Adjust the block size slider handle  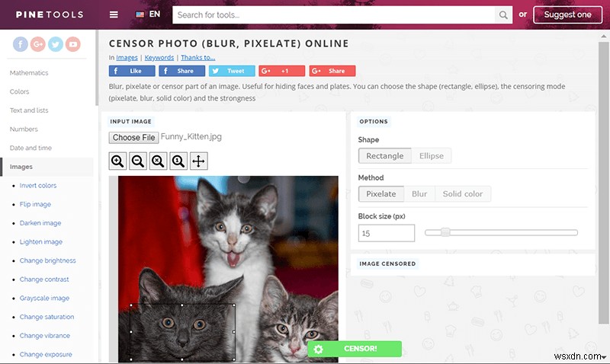445,232
